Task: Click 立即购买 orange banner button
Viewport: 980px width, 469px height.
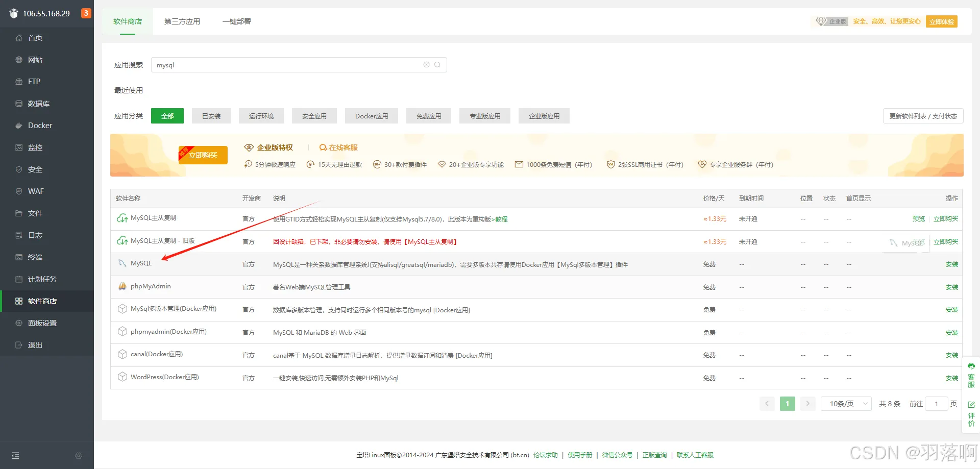Action: (203, 155)
